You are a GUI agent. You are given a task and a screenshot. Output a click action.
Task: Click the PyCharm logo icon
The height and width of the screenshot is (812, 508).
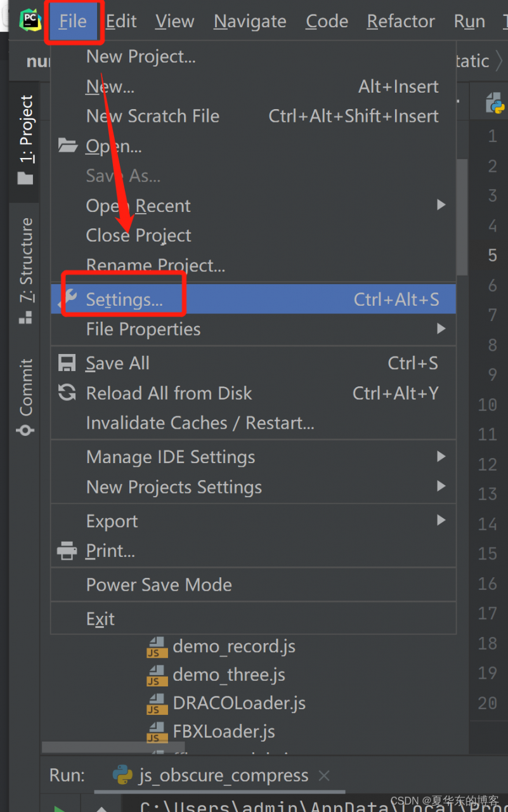[29, 20]
